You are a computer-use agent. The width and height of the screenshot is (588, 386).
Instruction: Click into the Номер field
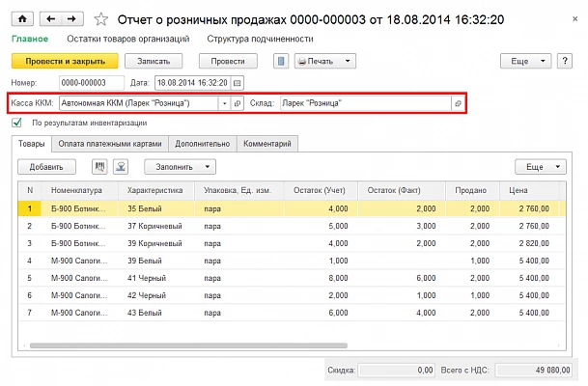point(92,83)
